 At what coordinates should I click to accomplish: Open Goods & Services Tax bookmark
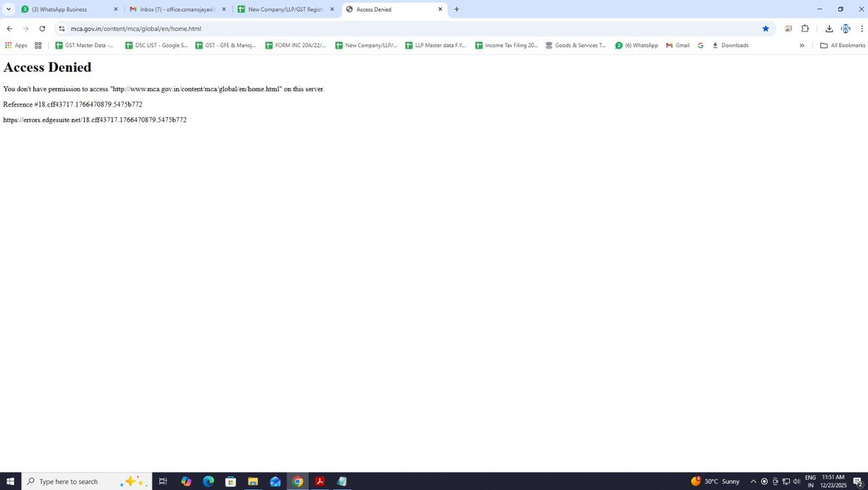coord(576,45)
